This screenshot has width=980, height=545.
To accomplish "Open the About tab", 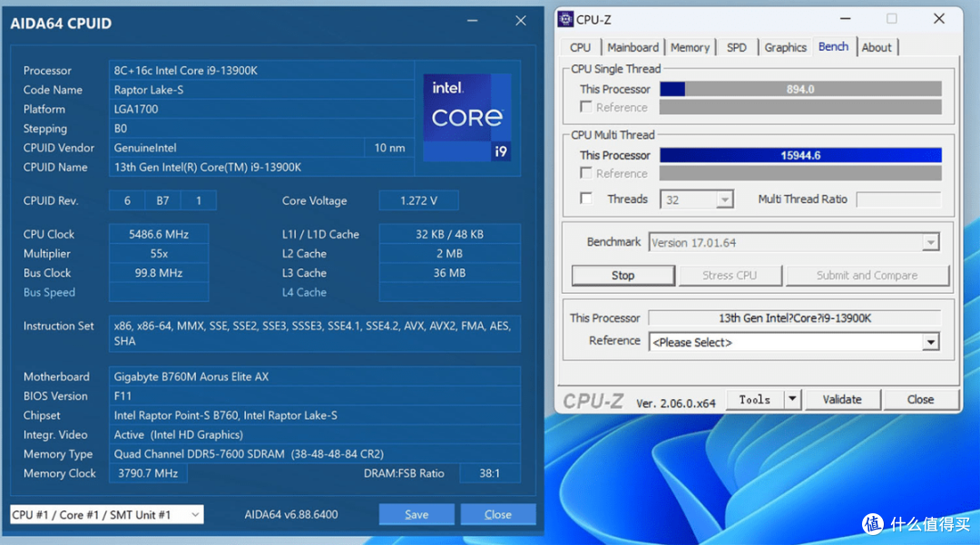I will pyautogui.click(x=877, y=47).
